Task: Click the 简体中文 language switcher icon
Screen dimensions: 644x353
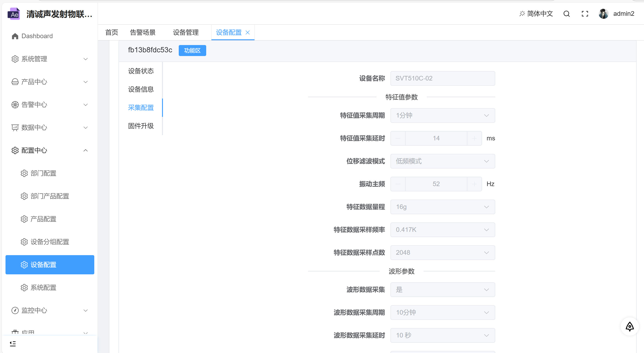Action: [522, 14]
